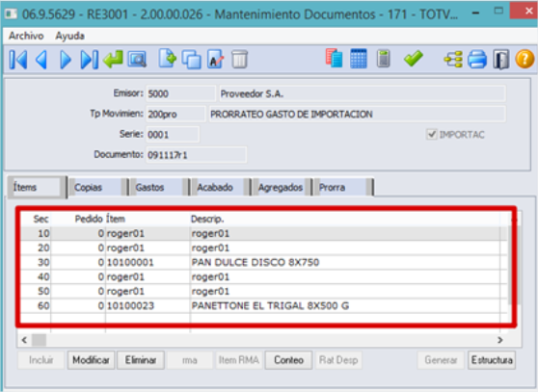The width and height of the screenshot is (538, 392).
Task: Click the Tp Movimien field 200pro
Action: click(x=175, y=114)
